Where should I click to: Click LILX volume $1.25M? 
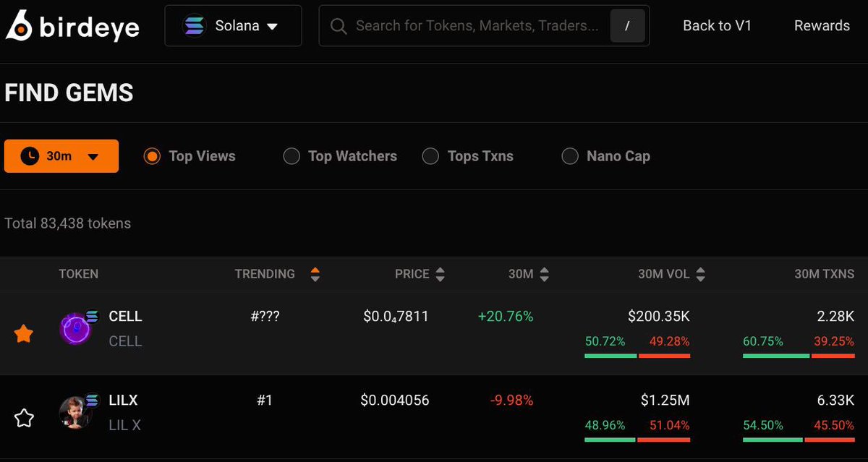click(665, 400)
